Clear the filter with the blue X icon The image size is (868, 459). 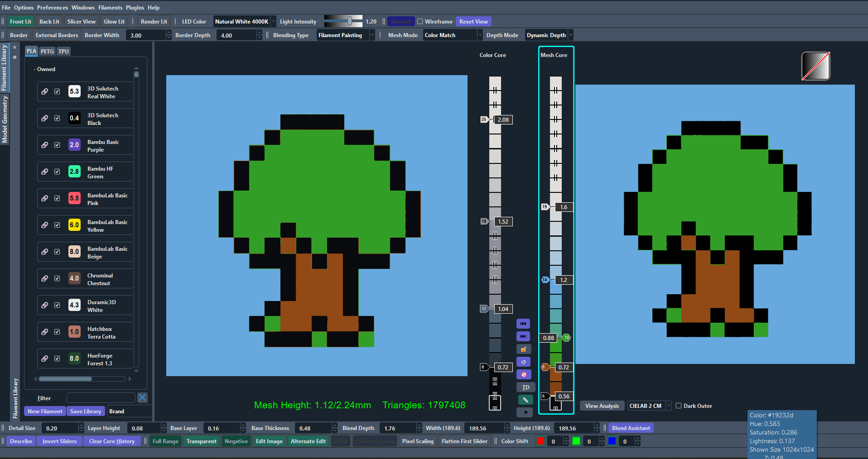point(142,398)
